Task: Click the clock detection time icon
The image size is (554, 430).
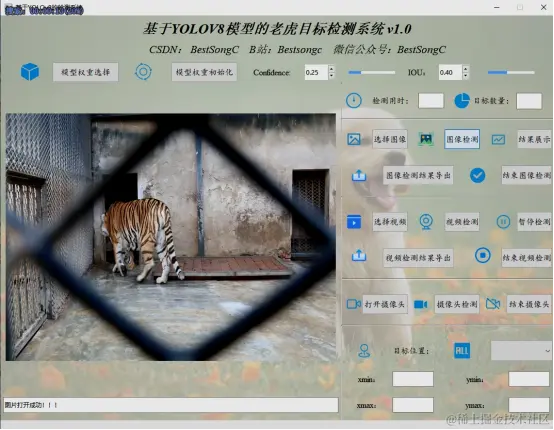Action: point(354,101)
